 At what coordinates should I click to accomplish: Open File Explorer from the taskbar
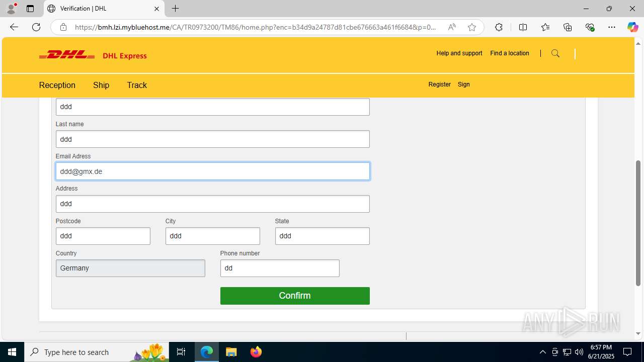(x=231, y=352)
